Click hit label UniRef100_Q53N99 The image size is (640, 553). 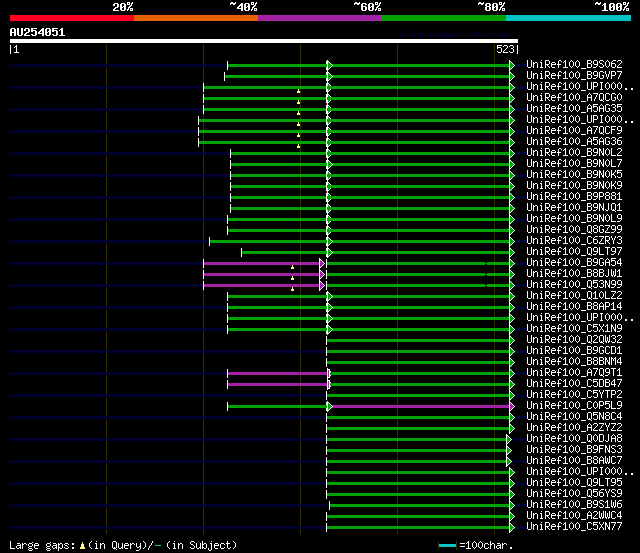[574, 285]
